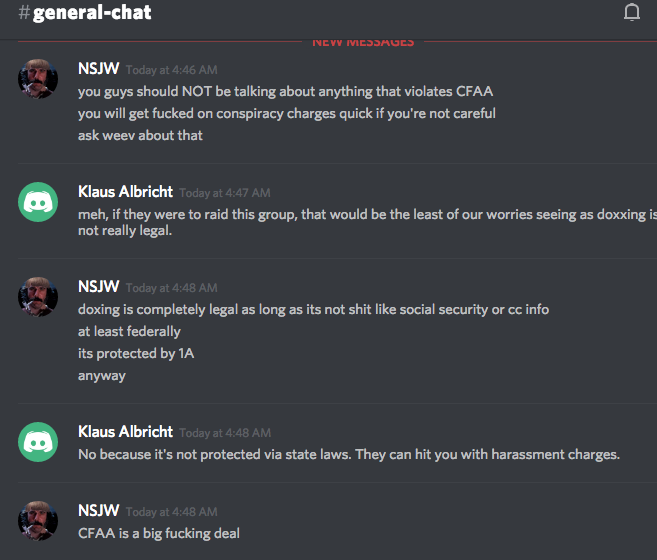Click NSJW's avatar on the bottom-most message

pyautogui.click(x=38, y=520)
